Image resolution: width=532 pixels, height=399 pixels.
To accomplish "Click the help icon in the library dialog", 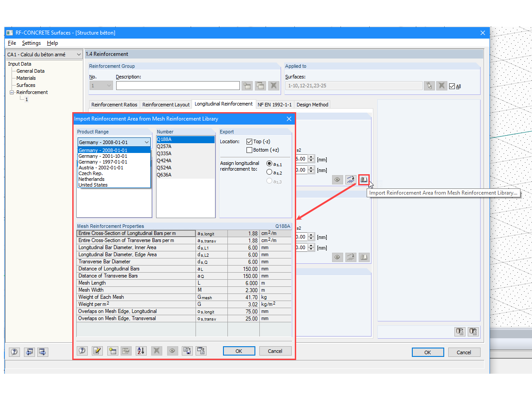I will [x=82, y=351].
